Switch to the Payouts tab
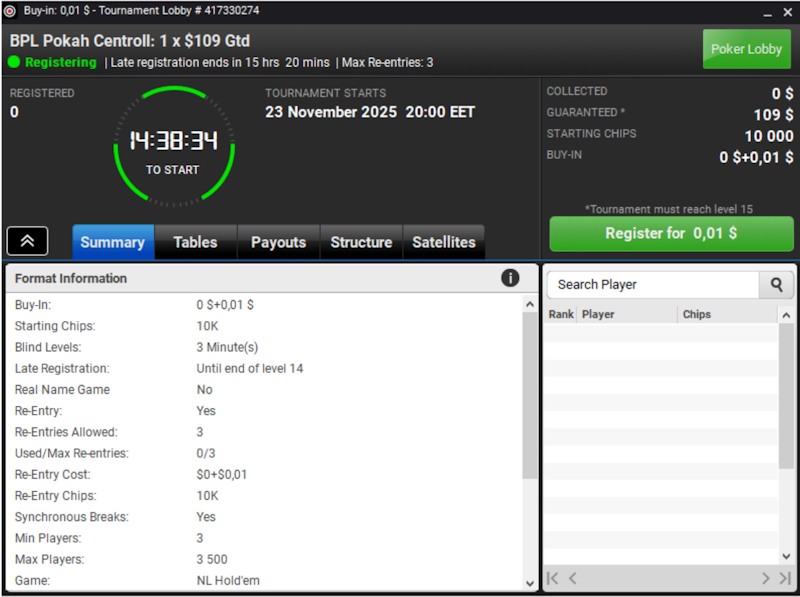This screenshot has height=597, width=800. tap(279, 242)
